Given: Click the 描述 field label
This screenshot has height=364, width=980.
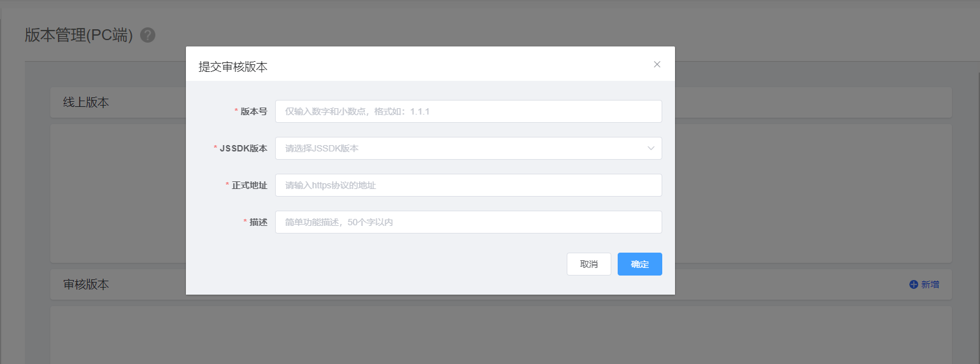Looking at the screenshot, I should click(258, 222).
